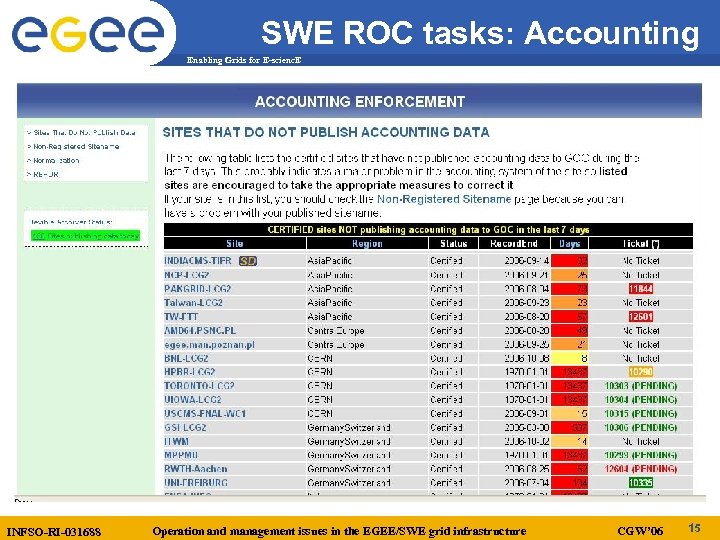Image resolution: width=720 pixels, height=540 pixels.
Task: Open the ITWM site link
Action: pyautogui.click(x=176, y=441)
